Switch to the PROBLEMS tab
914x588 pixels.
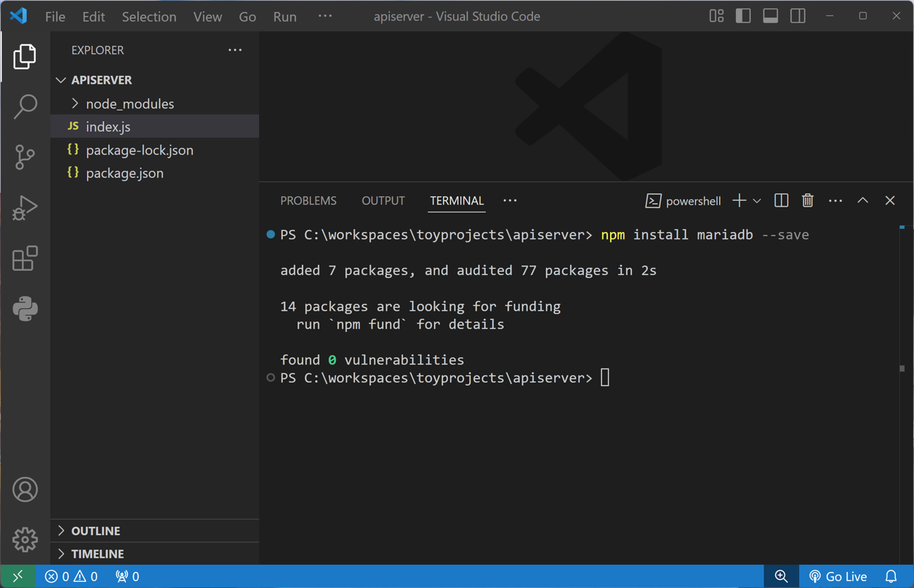[x=308, y=200]
